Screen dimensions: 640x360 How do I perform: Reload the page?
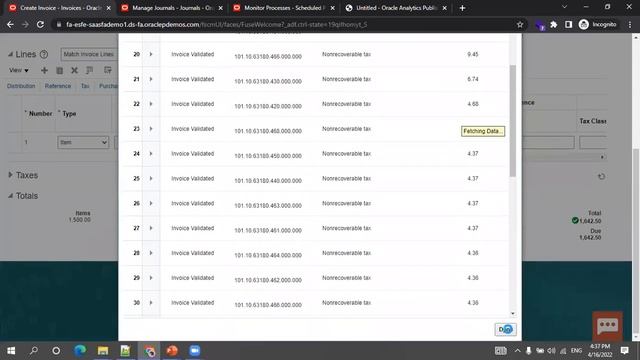(x=40, y=24)
